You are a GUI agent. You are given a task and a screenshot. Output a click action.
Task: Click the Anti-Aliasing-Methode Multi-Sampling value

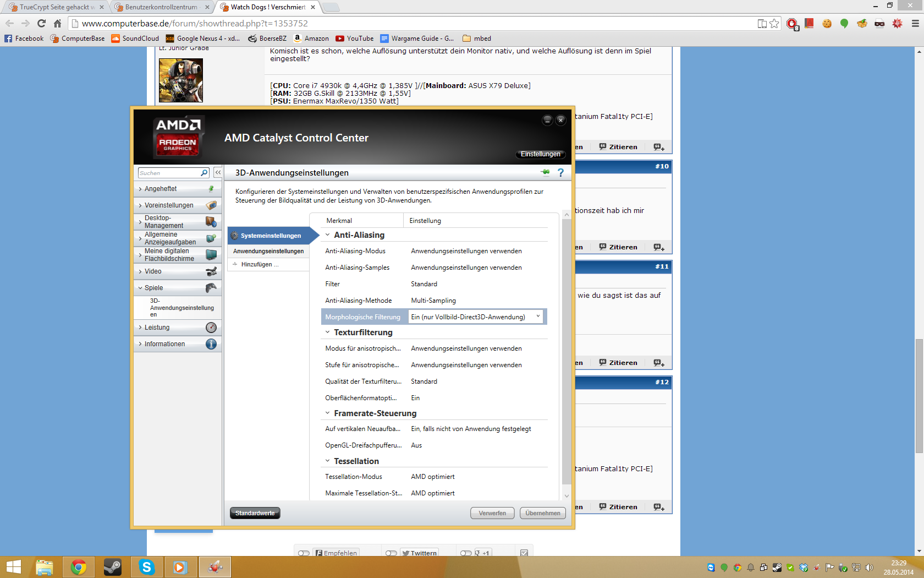pos(433,301)
